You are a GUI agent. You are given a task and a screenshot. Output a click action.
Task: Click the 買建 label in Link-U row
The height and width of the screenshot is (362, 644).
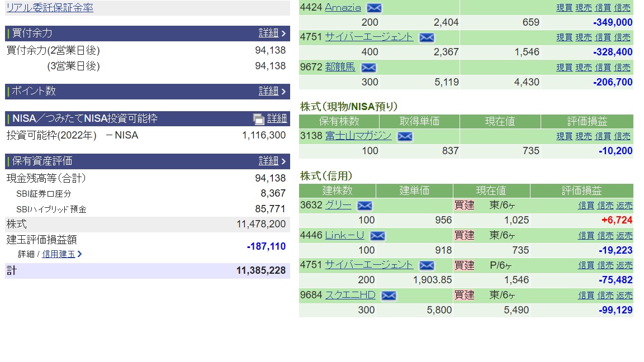(464, 235)
